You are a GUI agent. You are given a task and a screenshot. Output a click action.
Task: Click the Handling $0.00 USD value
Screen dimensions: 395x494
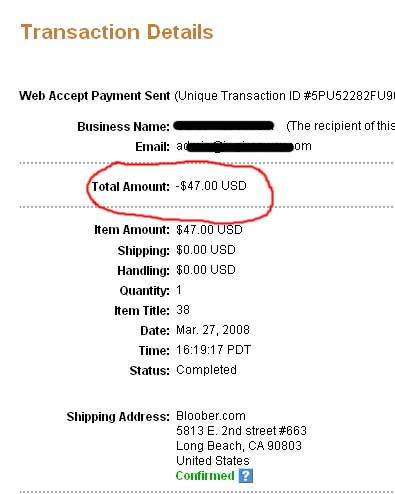206,270
